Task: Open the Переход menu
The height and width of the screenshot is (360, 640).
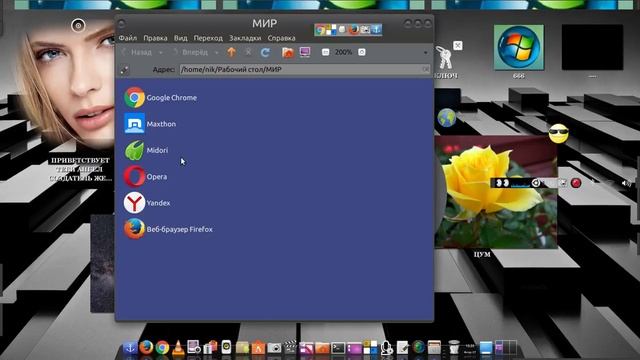Action: (208, 38)
